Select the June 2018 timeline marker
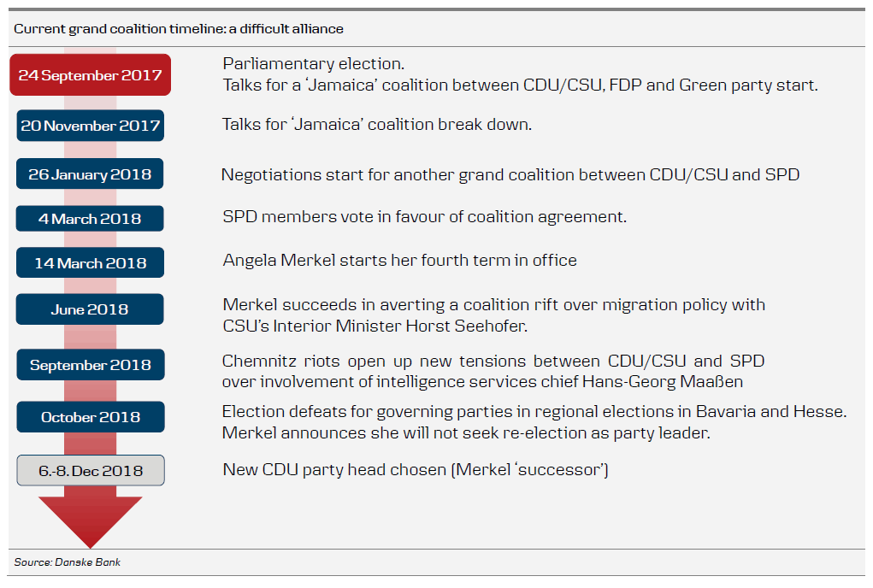This screenshot has height=588, width=873. [90, 309]
